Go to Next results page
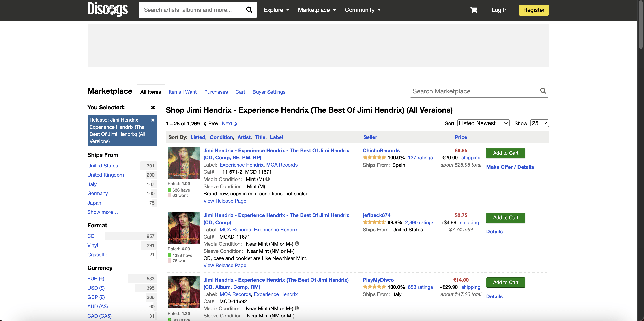Screen dimensions: 644x321 point(229,124)
